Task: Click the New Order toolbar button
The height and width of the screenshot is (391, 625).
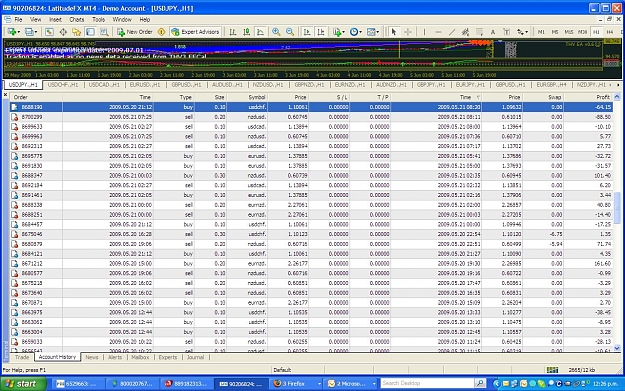Action: coord(135,32)
